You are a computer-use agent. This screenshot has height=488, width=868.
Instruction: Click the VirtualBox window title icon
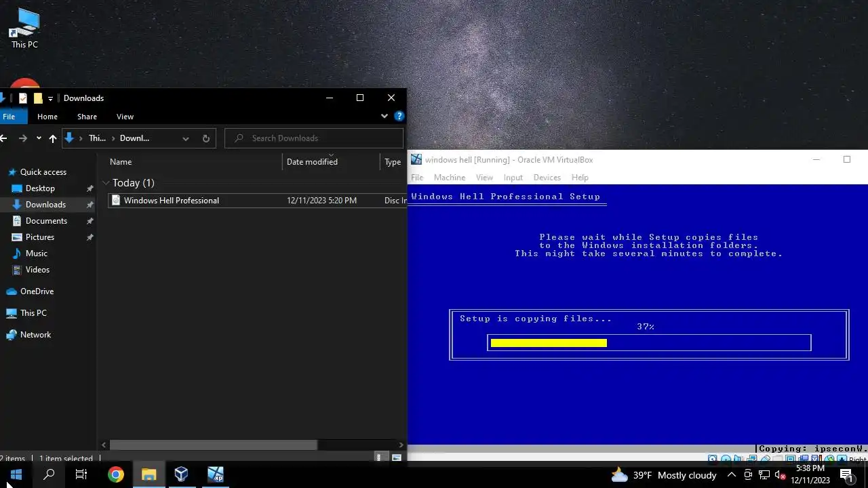[x=416, y=160]
